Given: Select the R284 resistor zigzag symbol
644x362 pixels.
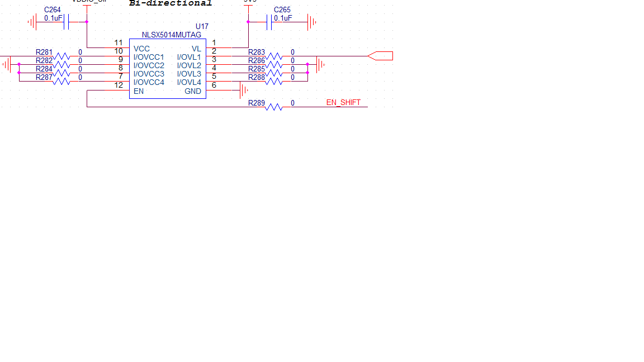Looking at the screenshot, I should (61, 73).
